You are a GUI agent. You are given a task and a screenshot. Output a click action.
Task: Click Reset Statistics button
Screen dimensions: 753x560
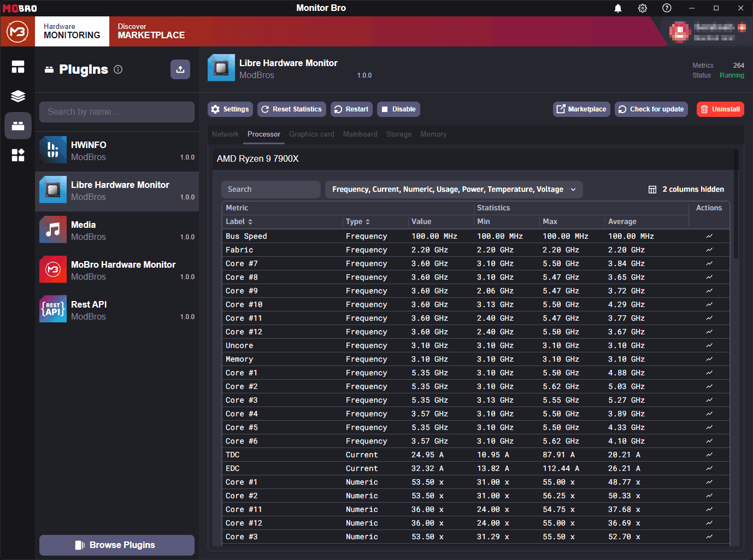point(292,109)
